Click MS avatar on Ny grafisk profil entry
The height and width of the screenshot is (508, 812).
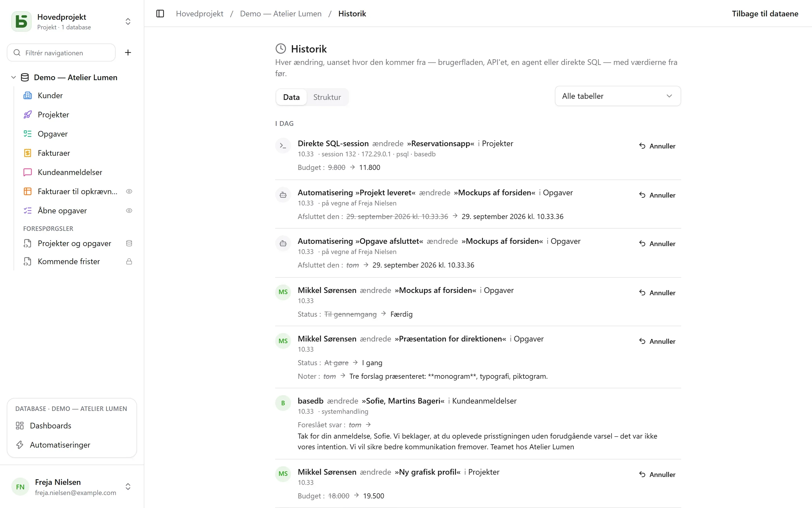[x=283, y=474]
